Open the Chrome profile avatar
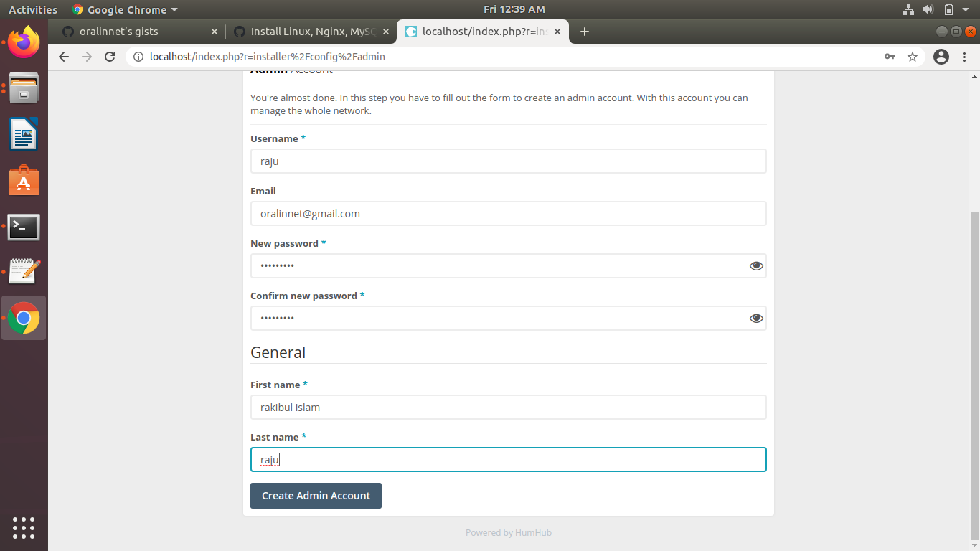 (941, 56)
